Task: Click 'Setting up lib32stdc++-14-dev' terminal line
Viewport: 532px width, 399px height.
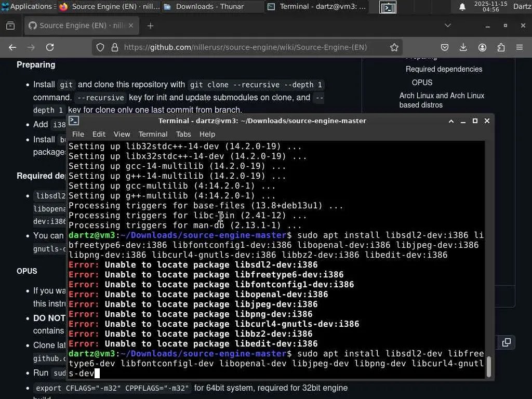Action: point(185,147)
